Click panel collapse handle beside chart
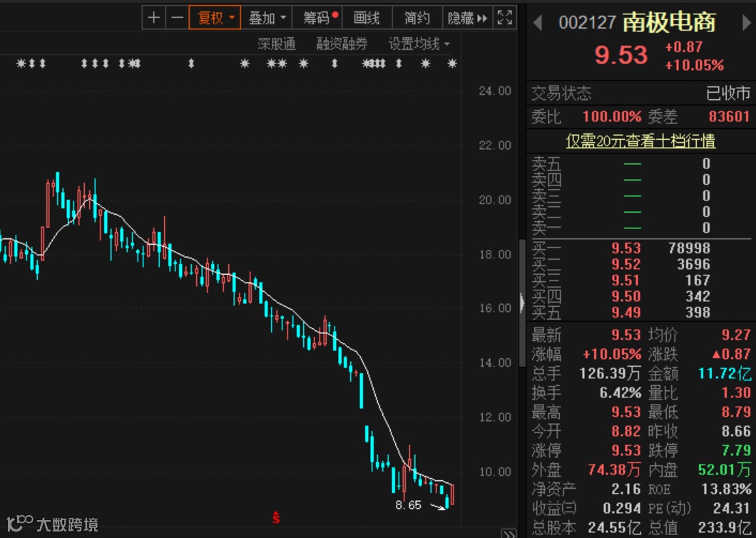Image resolution: width=756 pixels, height=538 pixels. click(x=522, y=303)
